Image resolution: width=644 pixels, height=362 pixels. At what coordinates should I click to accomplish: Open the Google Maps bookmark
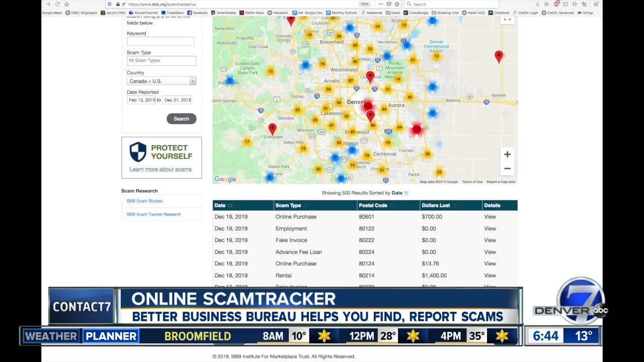click(52, 13)
